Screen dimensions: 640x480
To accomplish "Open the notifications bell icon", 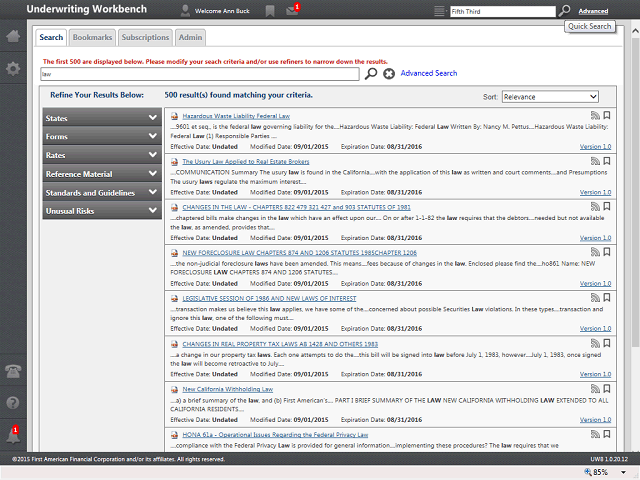I will [13, 435].
